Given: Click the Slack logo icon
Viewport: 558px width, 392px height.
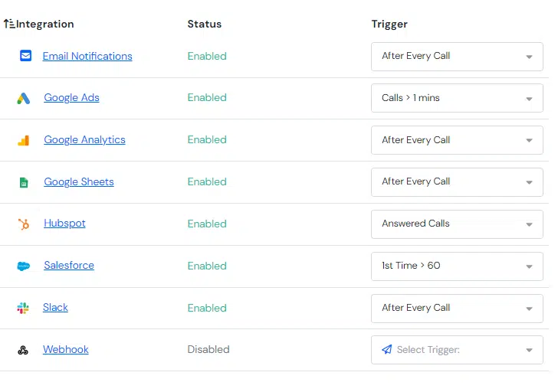Looking at the screenshot, I should pos(23,308).
